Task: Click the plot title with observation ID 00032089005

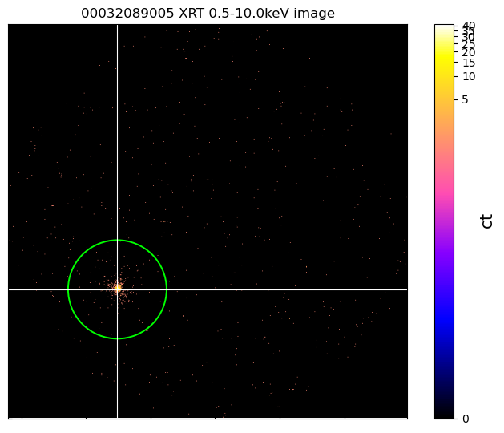Action: (208, 13)
